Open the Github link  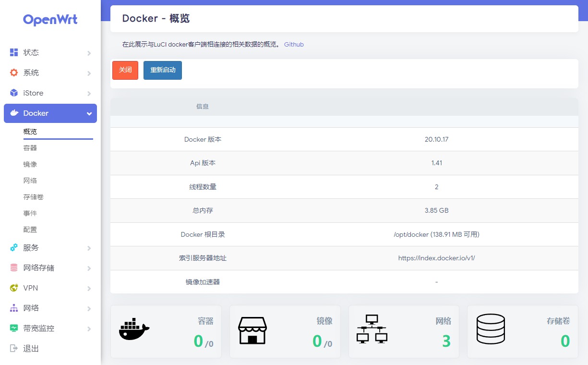(294, 44)
